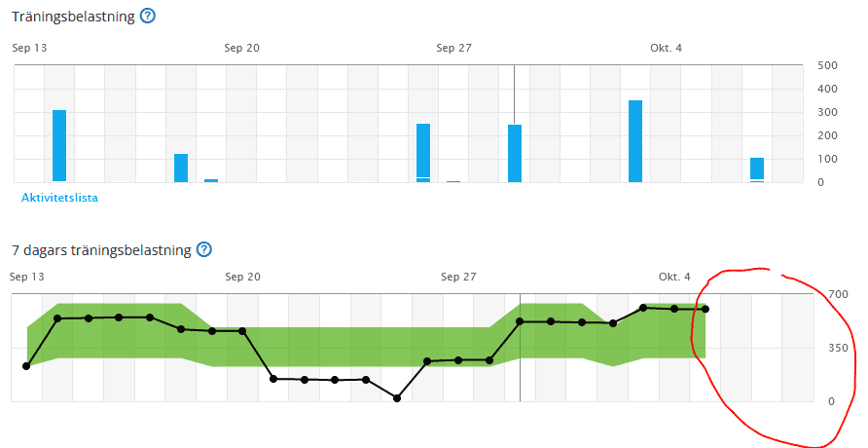Click the help icon next to Träningsbelastning
This screenshot has height=448, width=868.
[x=146, y=17]
